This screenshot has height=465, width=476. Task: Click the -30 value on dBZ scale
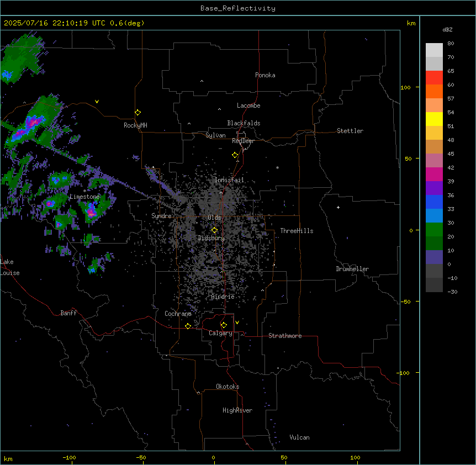tap(452, 292)
